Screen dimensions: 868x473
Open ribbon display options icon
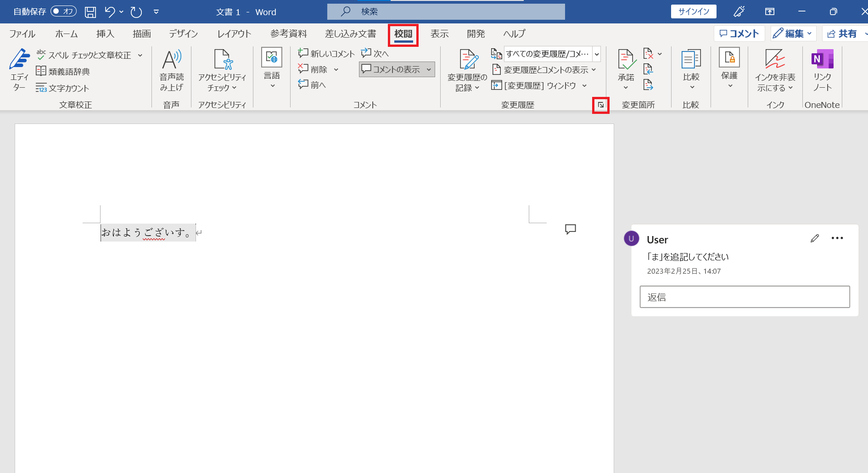[x=770, y=12]
